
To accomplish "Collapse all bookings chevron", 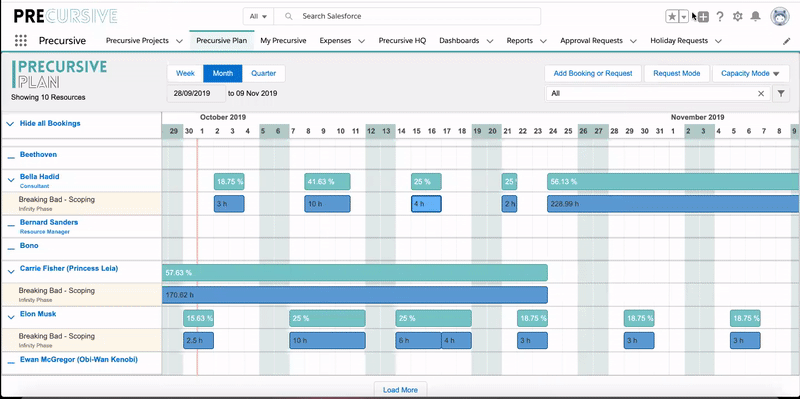I will (x=10, y=124).
